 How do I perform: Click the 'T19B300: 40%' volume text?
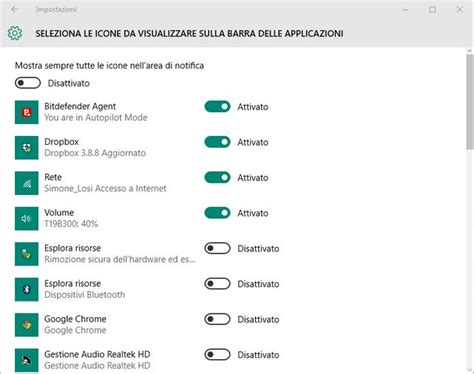pos(71,224)
